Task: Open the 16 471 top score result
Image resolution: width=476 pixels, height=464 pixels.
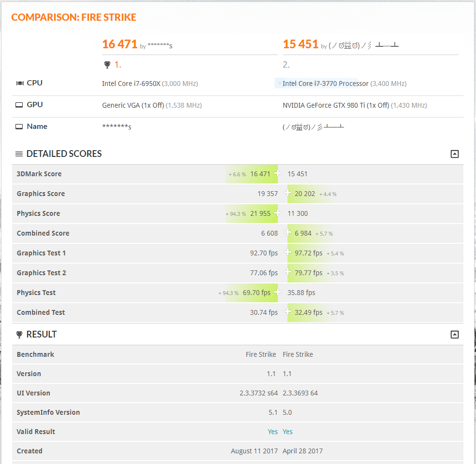Action: coord(120,44)
